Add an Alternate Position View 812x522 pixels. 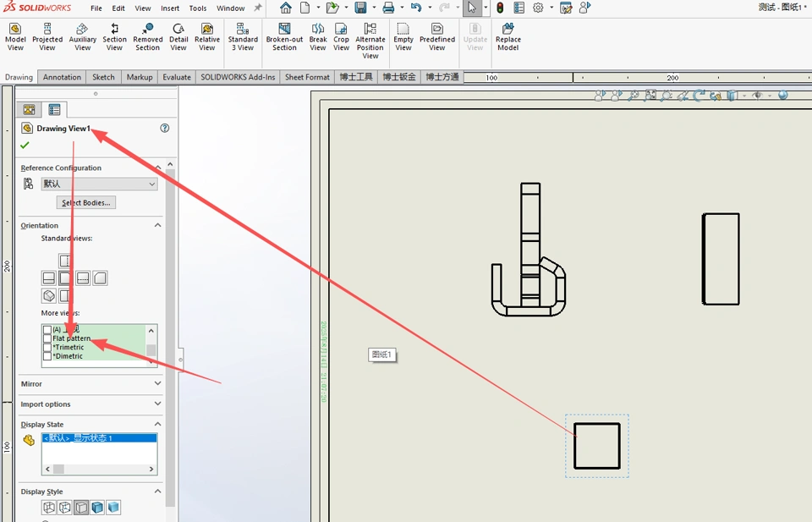[x=370, y=41]
